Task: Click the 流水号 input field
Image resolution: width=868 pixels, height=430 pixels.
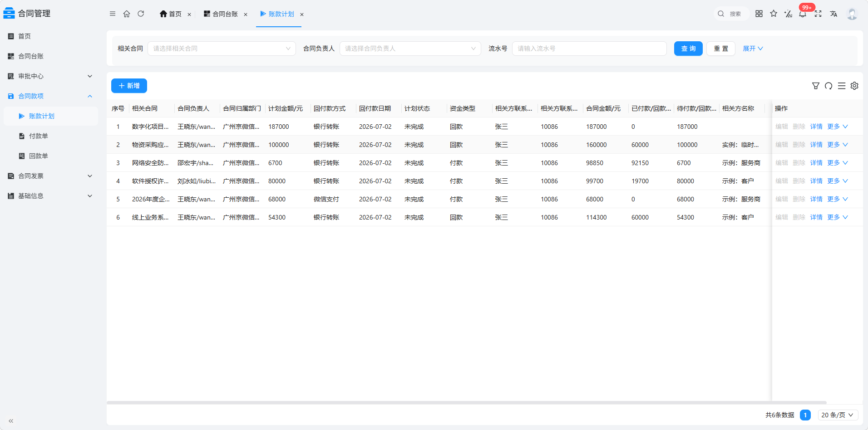Action: [589, 49]
